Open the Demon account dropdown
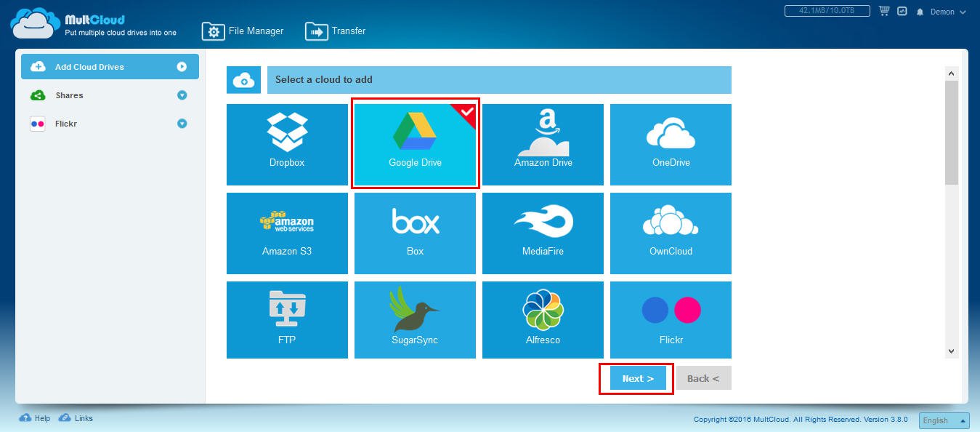980x432 pixels. [949, 12]
